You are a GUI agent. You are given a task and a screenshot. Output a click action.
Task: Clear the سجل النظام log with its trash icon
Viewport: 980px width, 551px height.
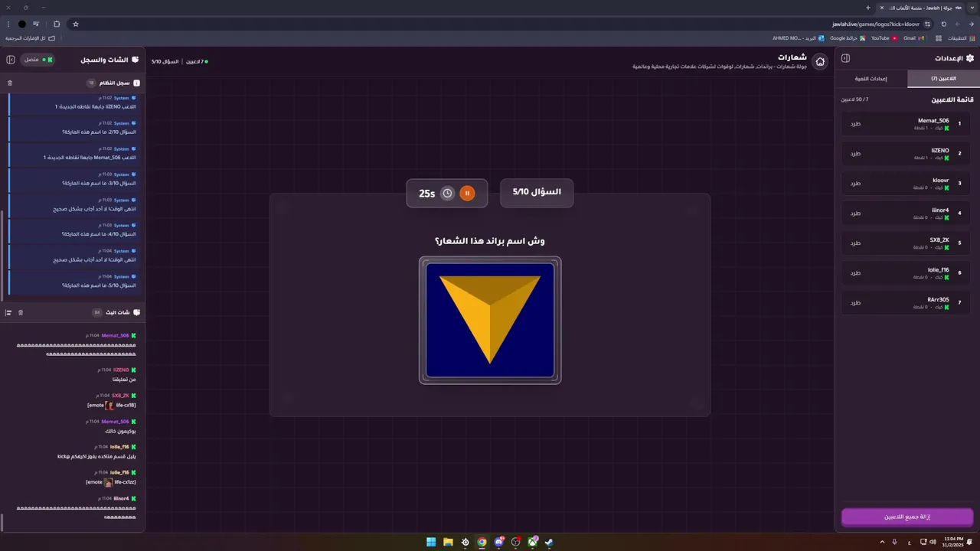(x=10, y=83)
